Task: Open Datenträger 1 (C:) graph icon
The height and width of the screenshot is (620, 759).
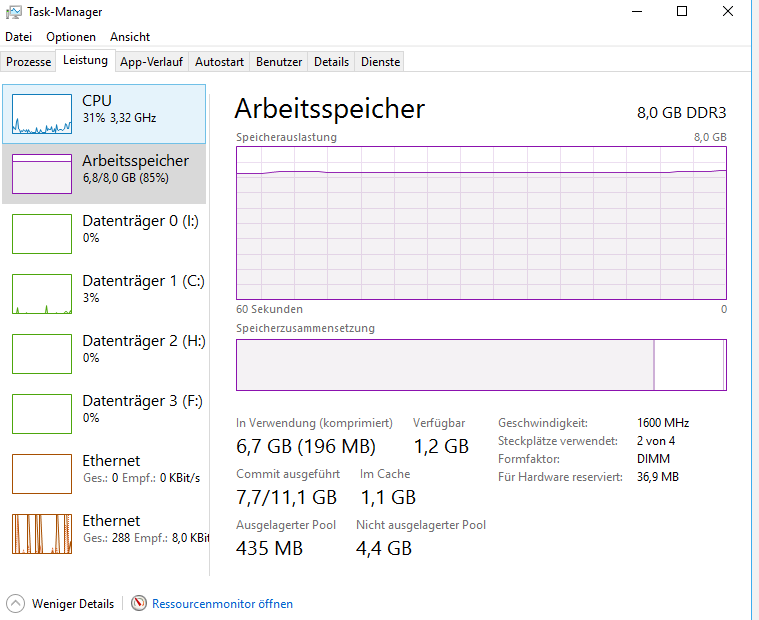Action: (42, 294)
